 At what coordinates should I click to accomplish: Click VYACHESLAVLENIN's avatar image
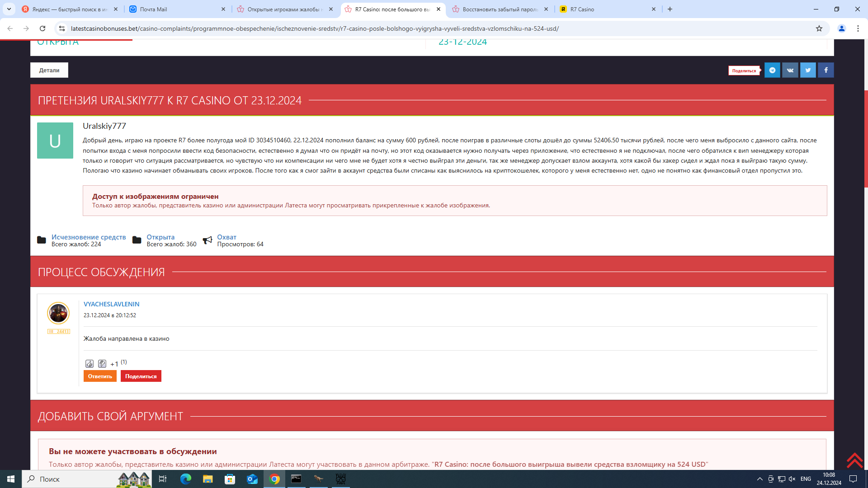tap(58, 313)
